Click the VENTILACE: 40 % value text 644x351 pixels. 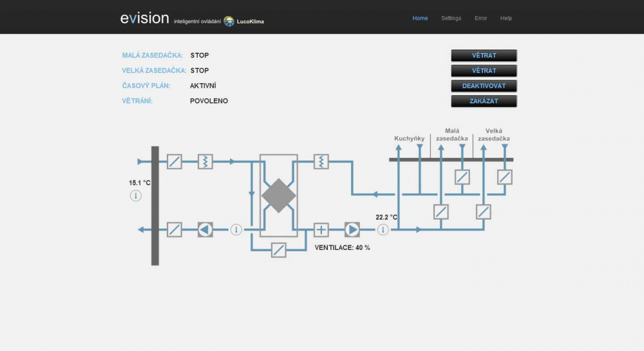pyautogui.click(x=342, y=247)
